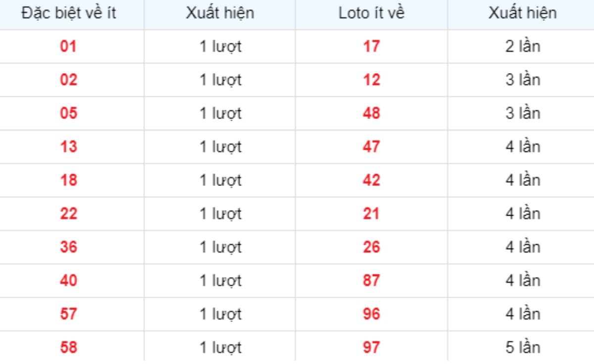The height and width of the screenshot is (364, 594).
Task: Pick special number 40
Action: 69,281
